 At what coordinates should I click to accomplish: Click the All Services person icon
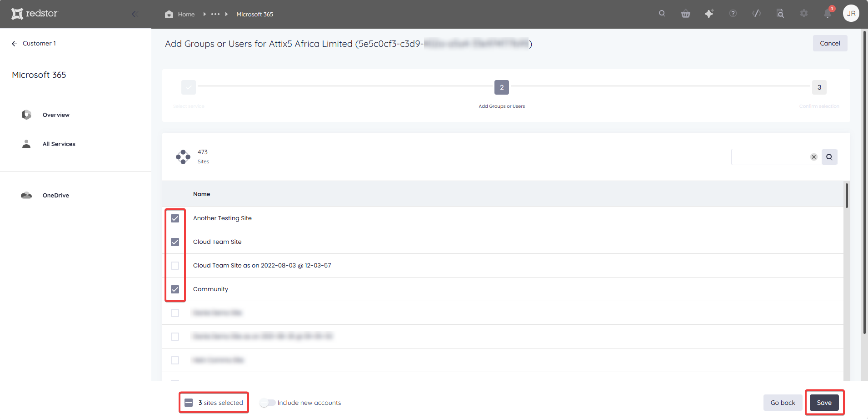coord(26,144)
